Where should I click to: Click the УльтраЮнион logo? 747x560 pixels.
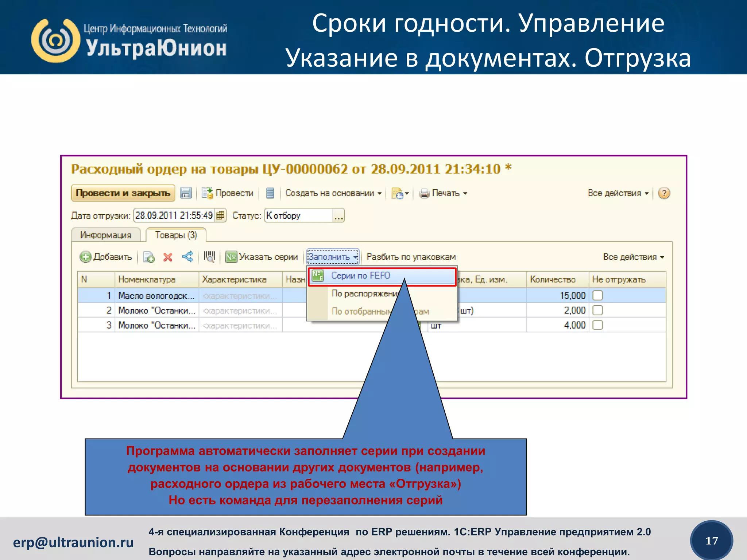click(x=129, y=41)
